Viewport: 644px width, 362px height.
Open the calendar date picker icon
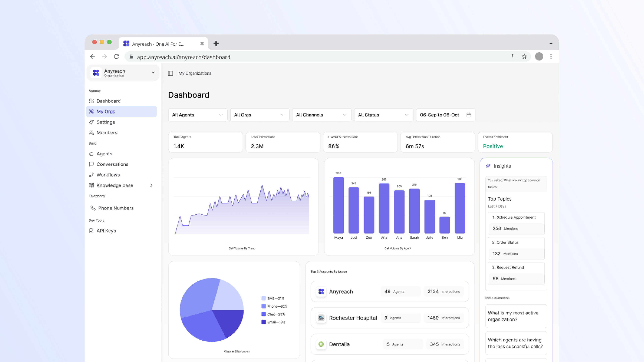click(x=469, y=115)
